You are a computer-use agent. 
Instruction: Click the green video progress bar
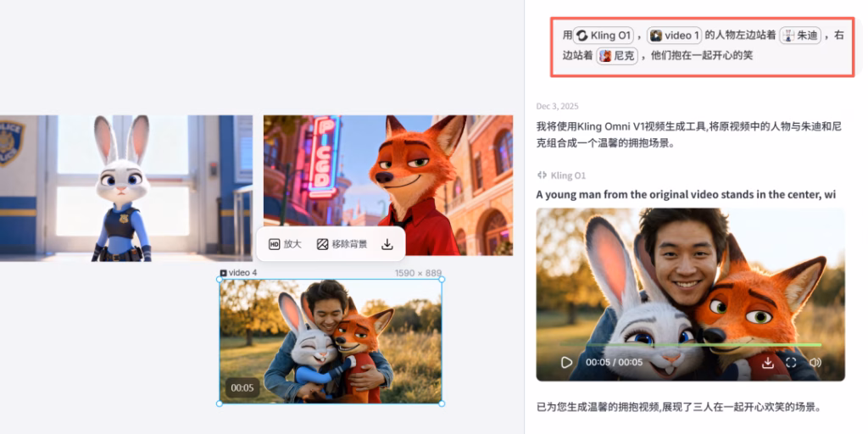point(690,345)
